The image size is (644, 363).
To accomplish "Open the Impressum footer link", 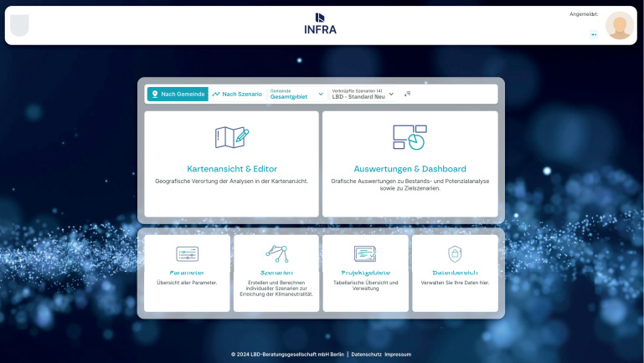I will tap(398, 355).
